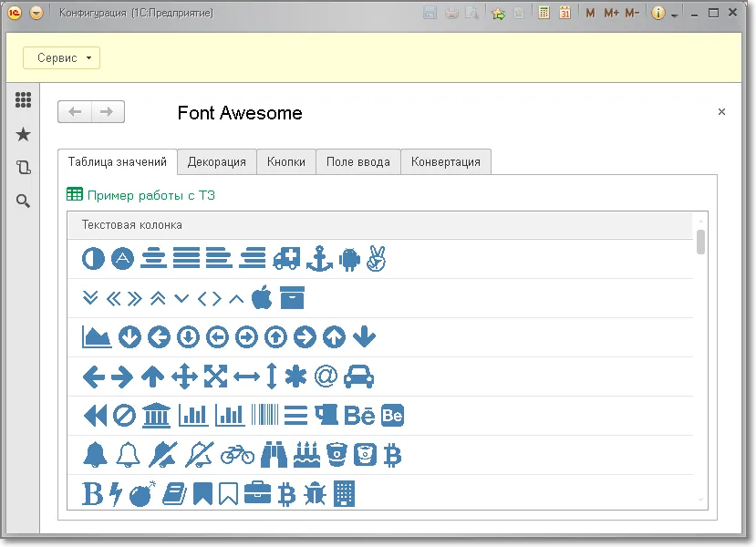Select the vertical double-headed arrow icon

(x=272, y=376)
